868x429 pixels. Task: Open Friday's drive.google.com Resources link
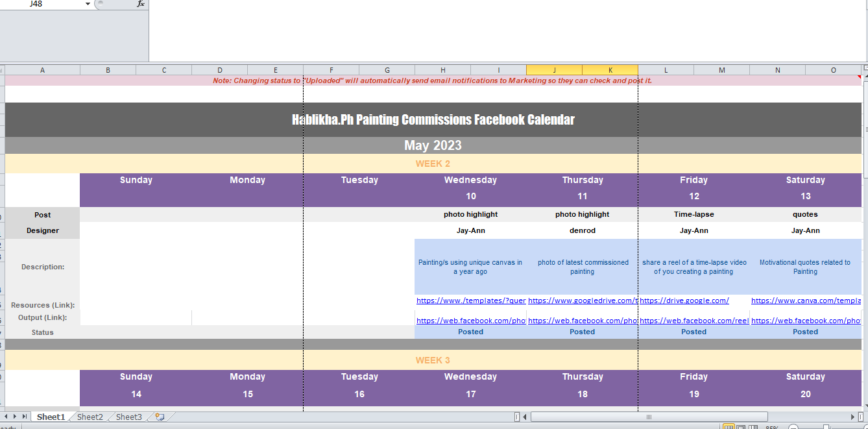click(684, 300)
